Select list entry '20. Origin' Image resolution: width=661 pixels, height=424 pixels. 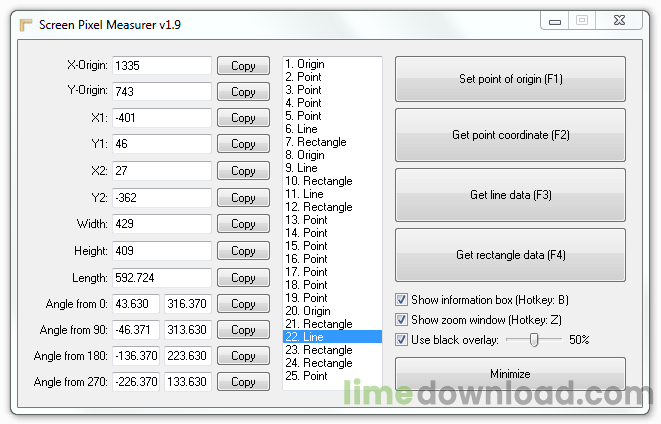[332, 311]
